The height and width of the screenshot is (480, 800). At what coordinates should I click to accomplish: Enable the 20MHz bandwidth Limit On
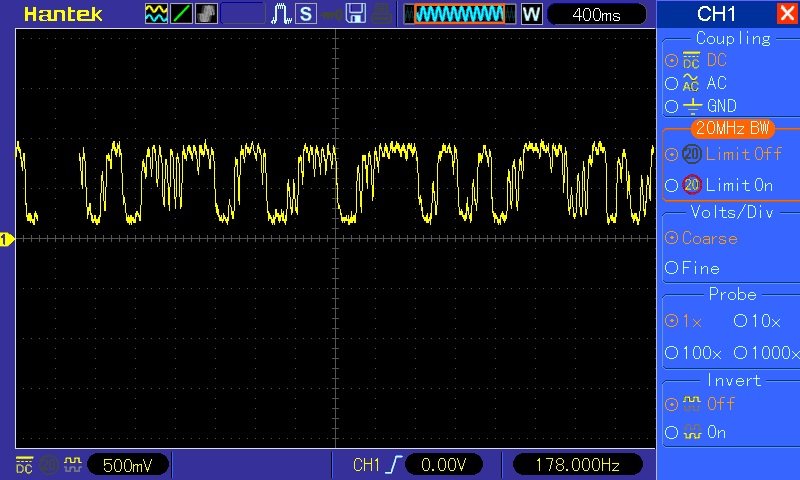click(x=728, y=185)
